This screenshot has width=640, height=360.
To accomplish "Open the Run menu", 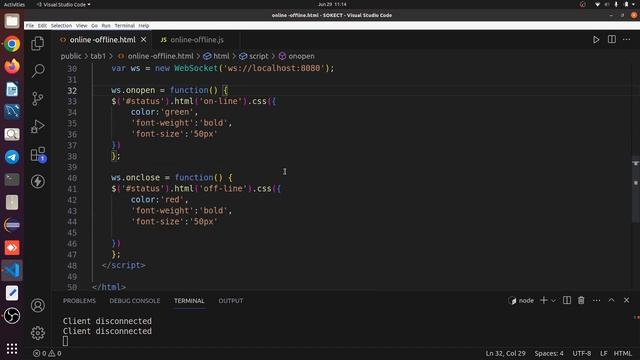I will point(106,25).
